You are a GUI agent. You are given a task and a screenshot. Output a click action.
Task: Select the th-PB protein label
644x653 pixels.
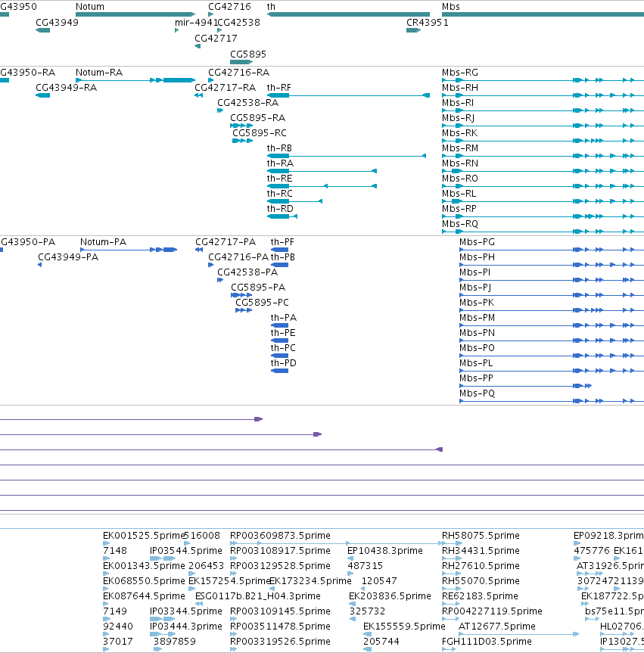click(283, 257)
